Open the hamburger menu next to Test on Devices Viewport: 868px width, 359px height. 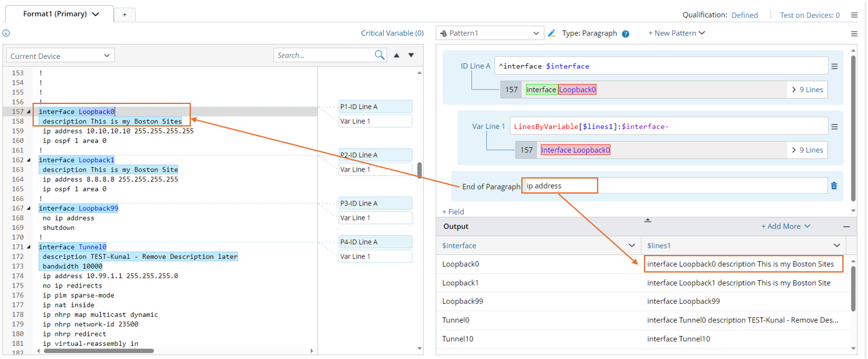pos(854,15)
